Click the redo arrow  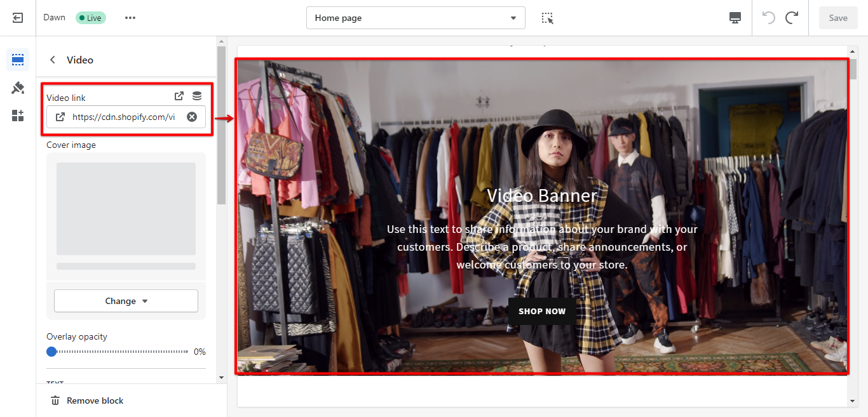[x=792, y=18]
